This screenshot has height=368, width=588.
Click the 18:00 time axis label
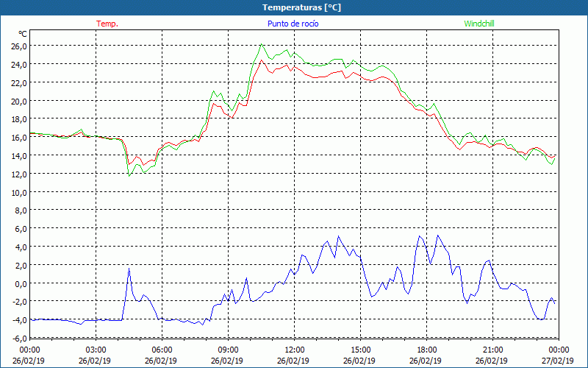427,350
